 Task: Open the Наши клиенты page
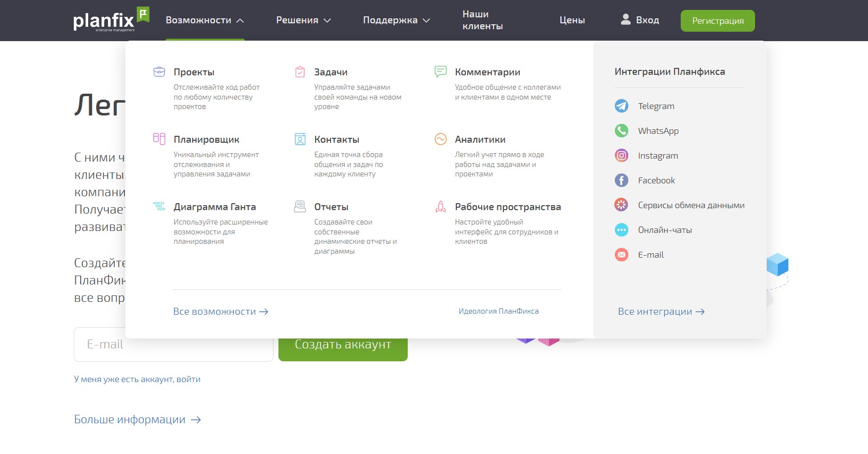pos(483,20)
